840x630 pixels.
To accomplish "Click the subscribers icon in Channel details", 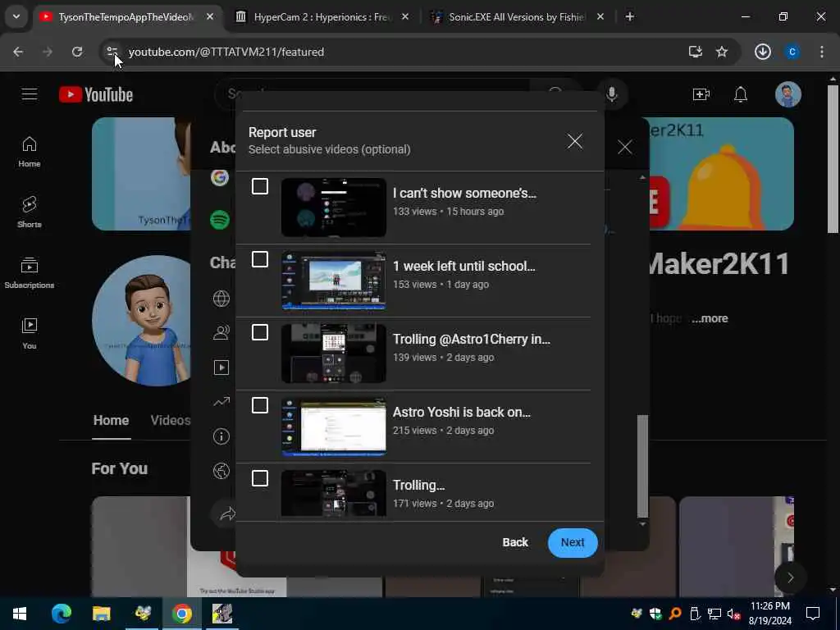I will tap(221, 333).
